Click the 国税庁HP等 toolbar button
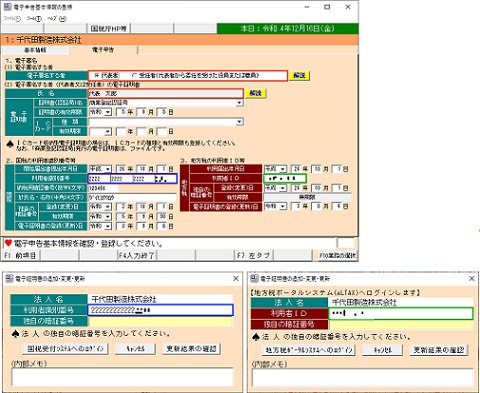480x393 pixels. [109, 29]
